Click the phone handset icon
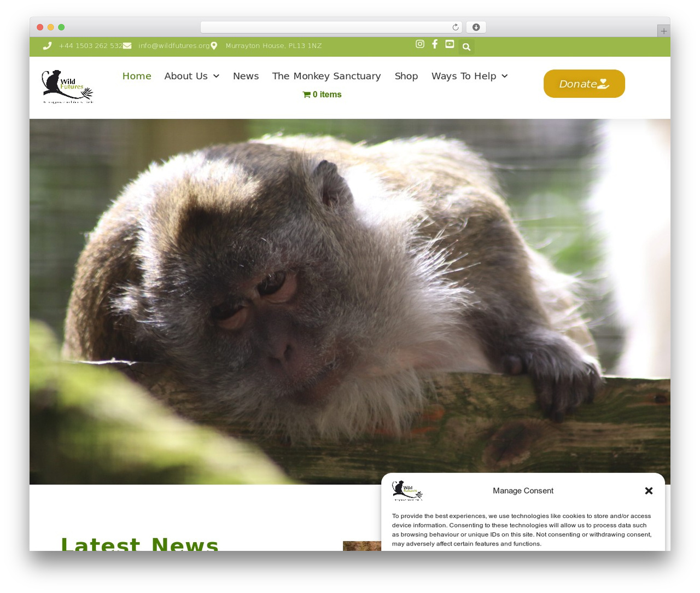Viewport: 700px width, 593px height. [48, 46]
